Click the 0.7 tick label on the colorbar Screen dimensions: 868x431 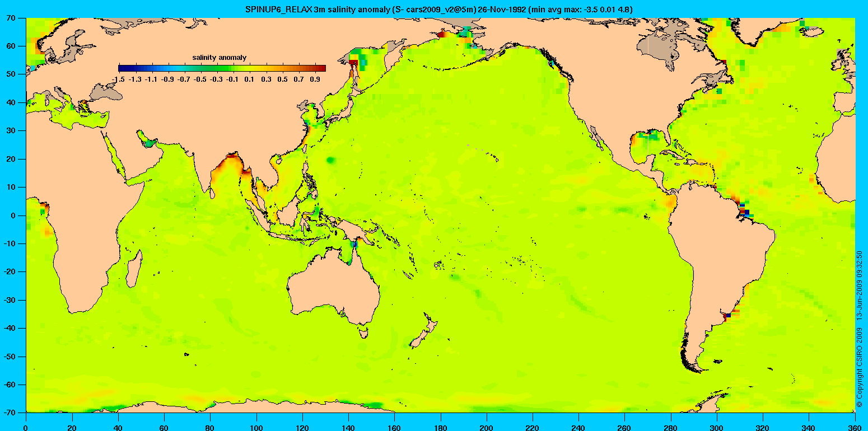300,80
